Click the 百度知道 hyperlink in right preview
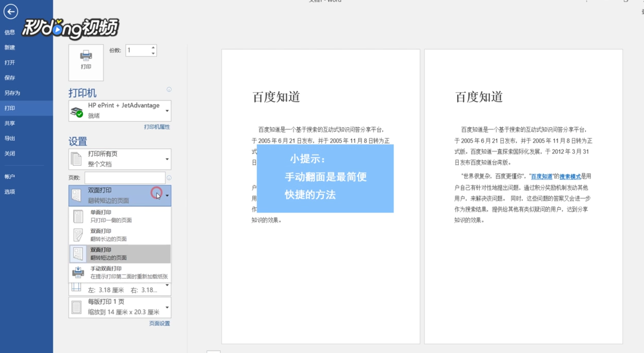The width and height of the screenshot is (644, 353). [541, 176]
